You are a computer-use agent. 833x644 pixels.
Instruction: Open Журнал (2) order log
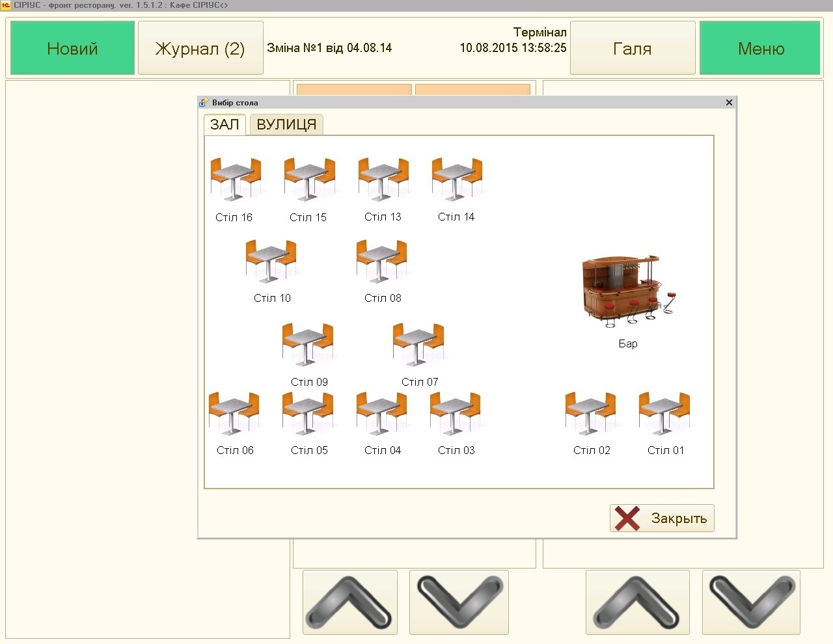[200, 48]
